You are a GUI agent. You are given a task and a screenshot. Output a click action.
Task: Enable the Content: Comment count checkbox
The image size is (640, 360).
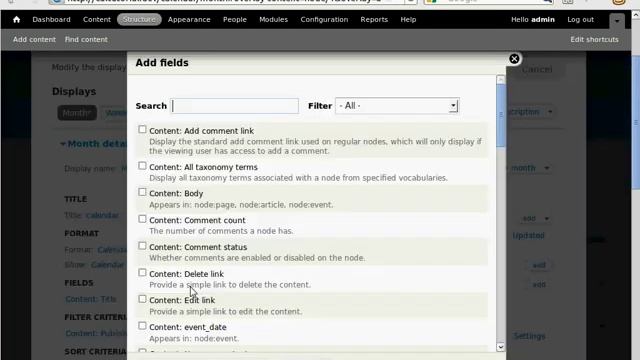[142, 219]
